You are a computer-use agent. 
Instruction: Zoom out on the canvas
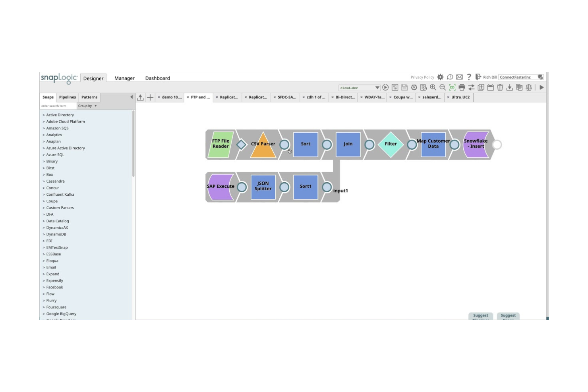443,87
